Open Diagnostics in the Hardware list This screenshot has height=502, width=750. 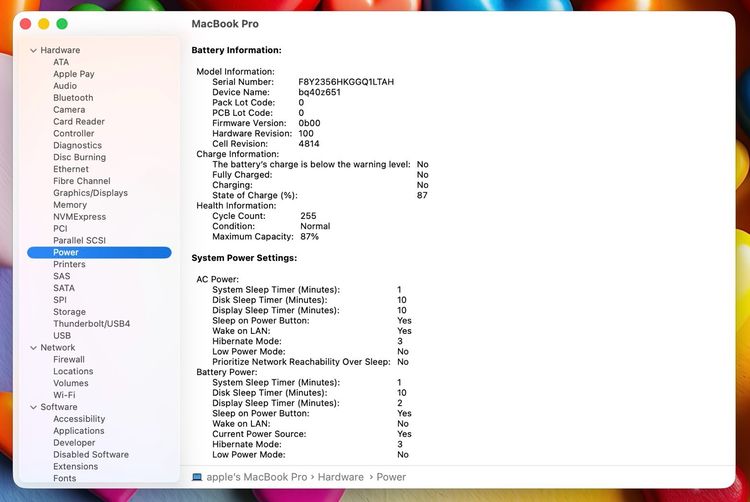[x=77, y=145]
